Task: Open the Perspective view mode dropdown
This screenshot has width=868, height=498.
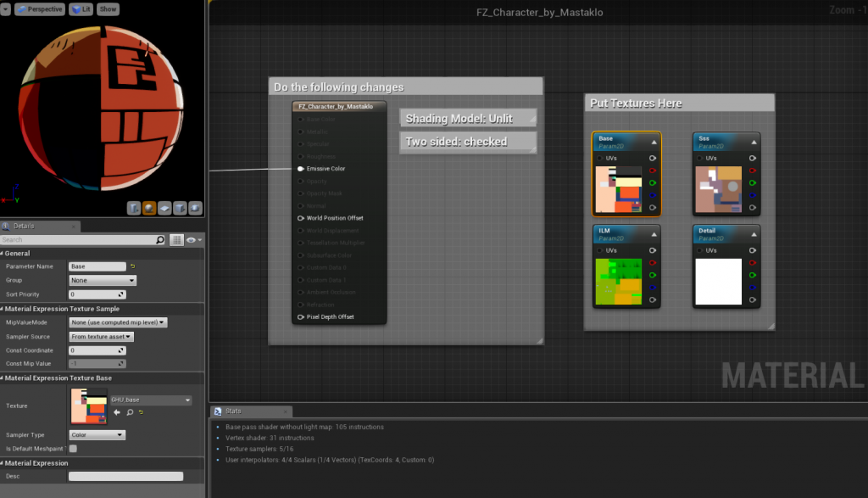Action: click(x=39, y=8)
